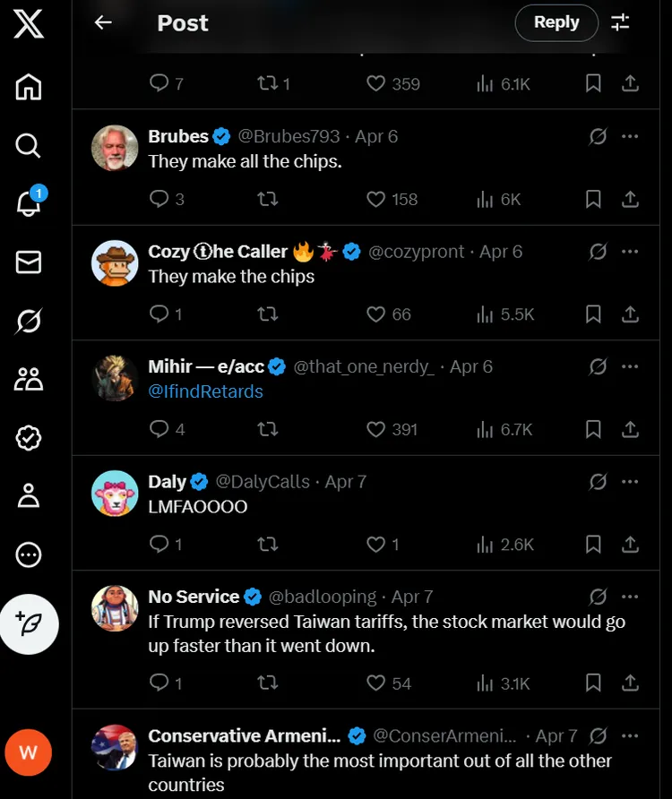Open Profile icon in sidebar
672x799 pixels.
29,495
